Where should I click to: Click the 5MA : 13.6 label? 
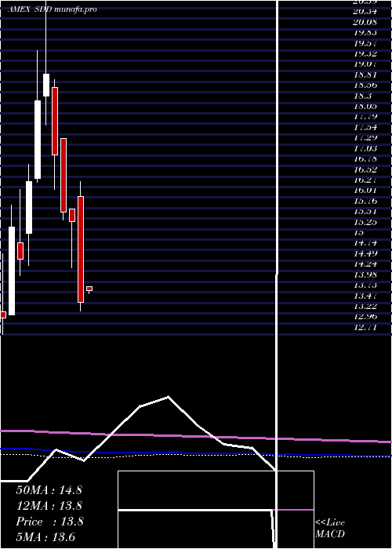pos(45,537)
